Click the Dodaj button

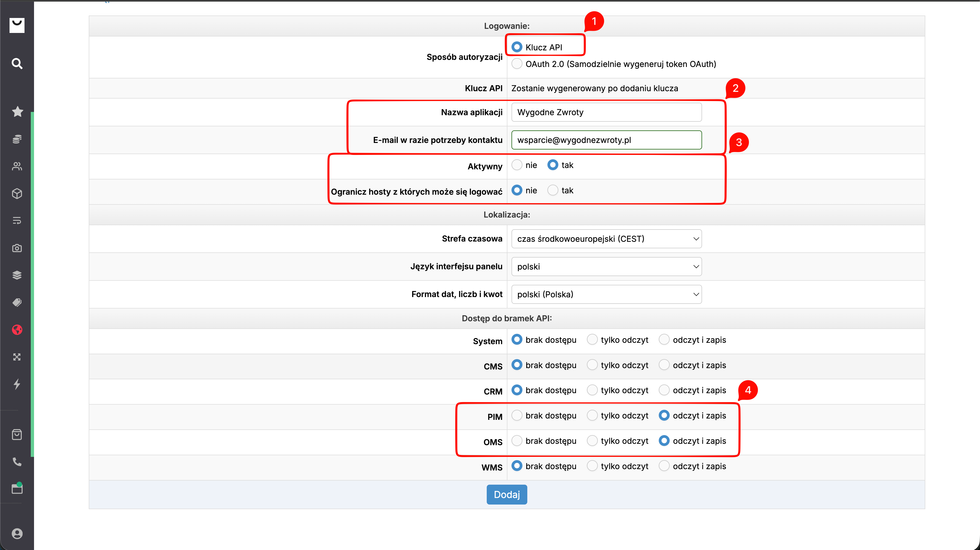pos(507,494)
